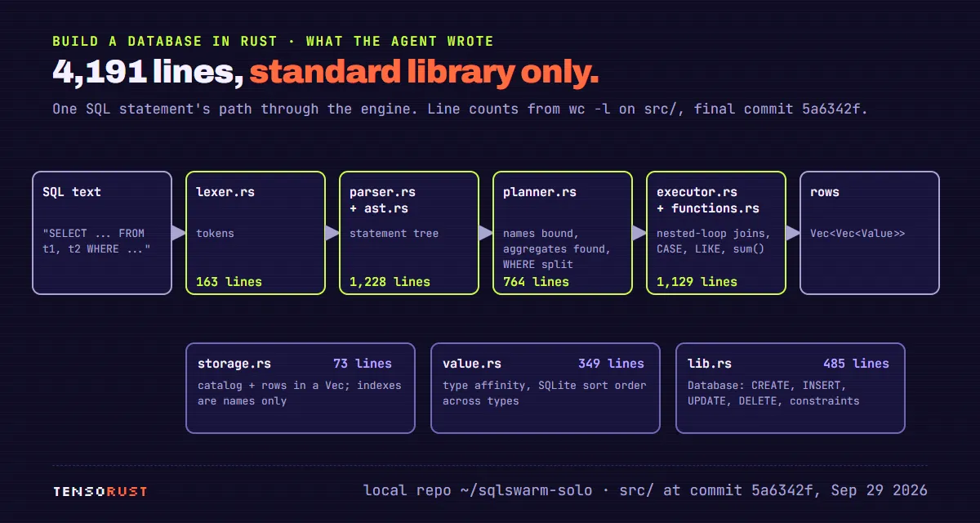Click the '1,129 lines' count
This screenshot has height=523, width=980.
pyautogui.click(x=697, y=282)
